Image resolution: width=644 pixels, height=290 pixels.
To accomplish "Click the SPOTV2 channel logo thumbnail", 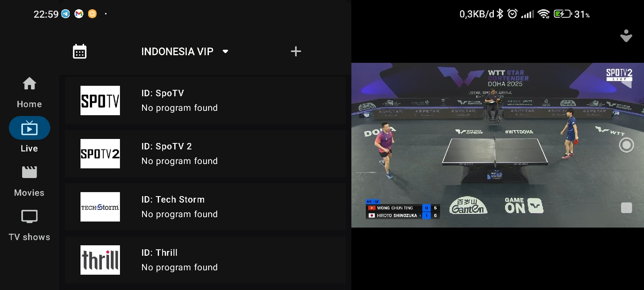I will (x=100, y=153).
